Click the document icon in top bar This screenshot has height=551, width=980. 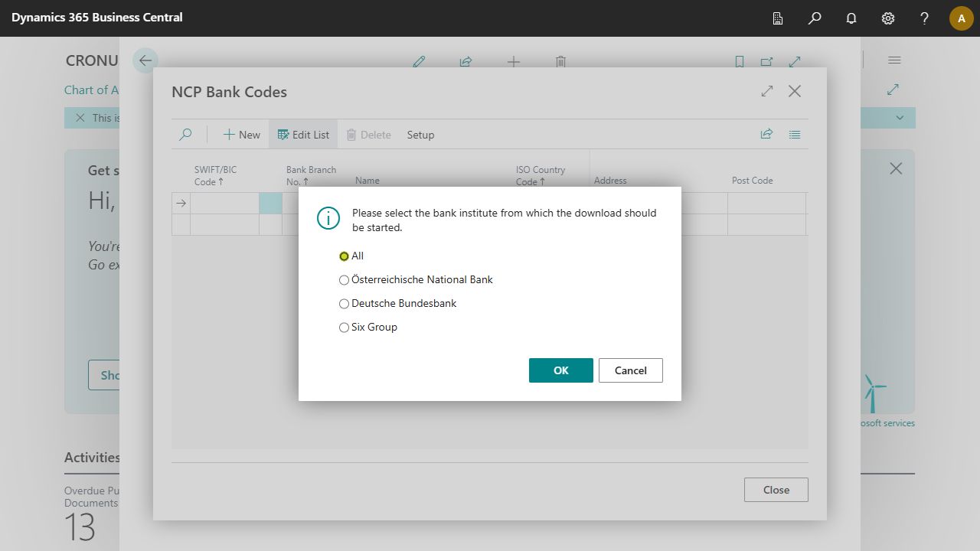point(778,18)
